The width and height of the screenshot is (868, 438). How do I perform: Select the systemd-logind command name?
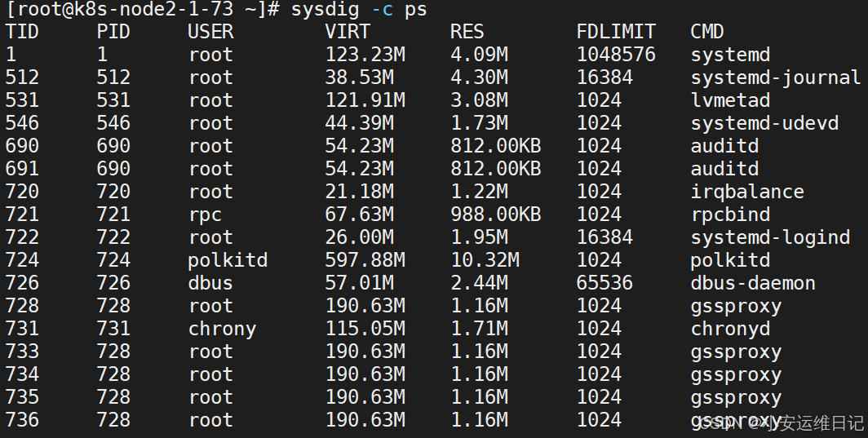point(770,237)
